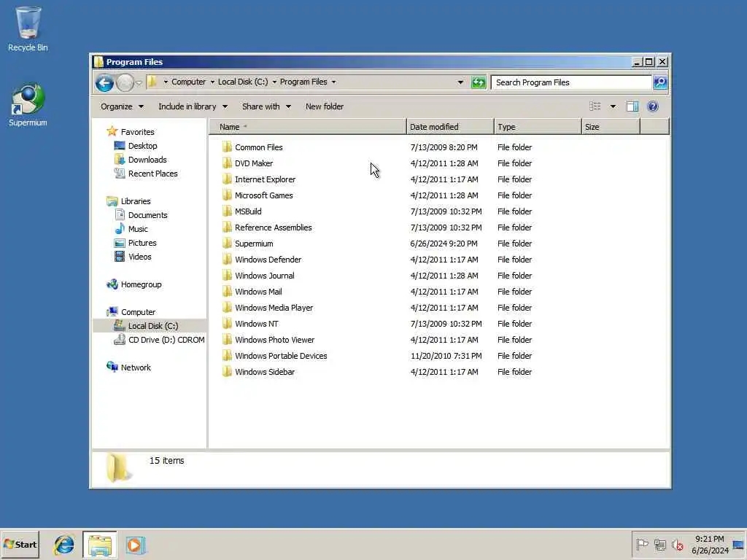Image resolution: width=747 pixels, height=560 pixels.
Task: Open the address bar previous locations dropdown
Action: click(460, 82)
